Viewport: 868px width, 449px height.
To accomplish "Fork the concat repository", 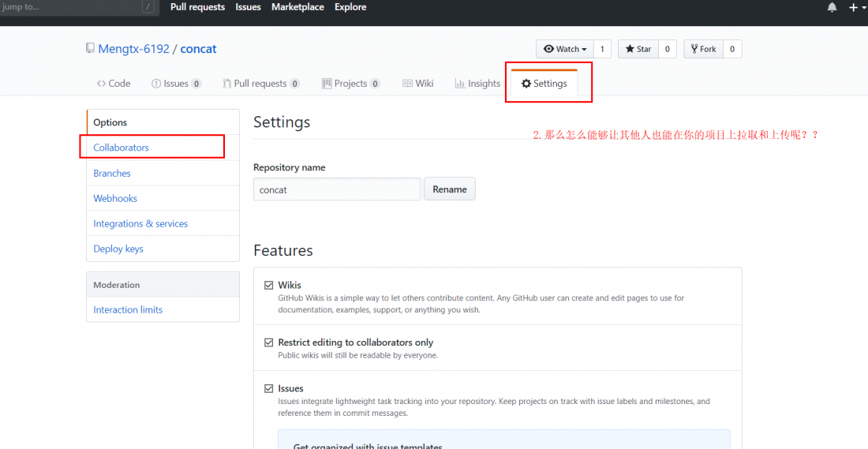I will tap(703, 49).
